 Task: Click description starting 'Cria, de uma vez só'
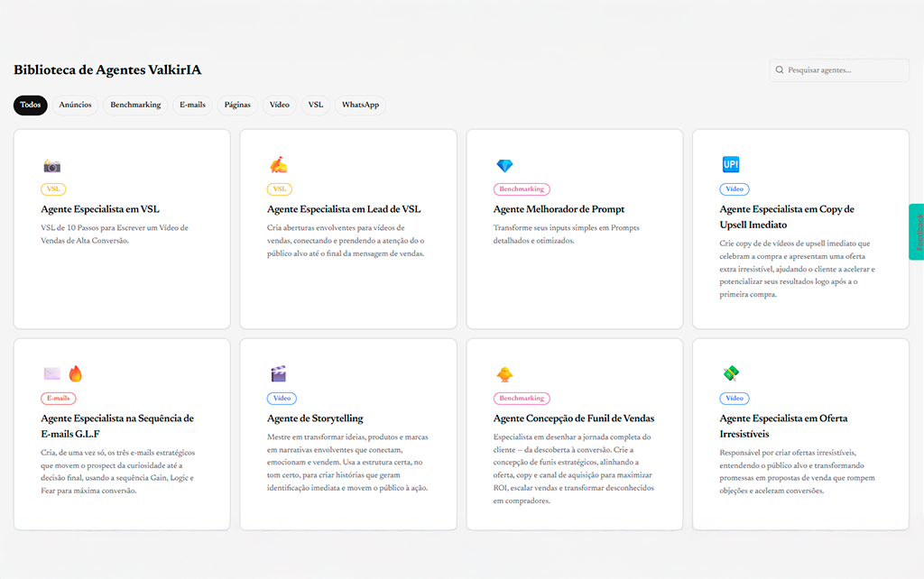118,471
